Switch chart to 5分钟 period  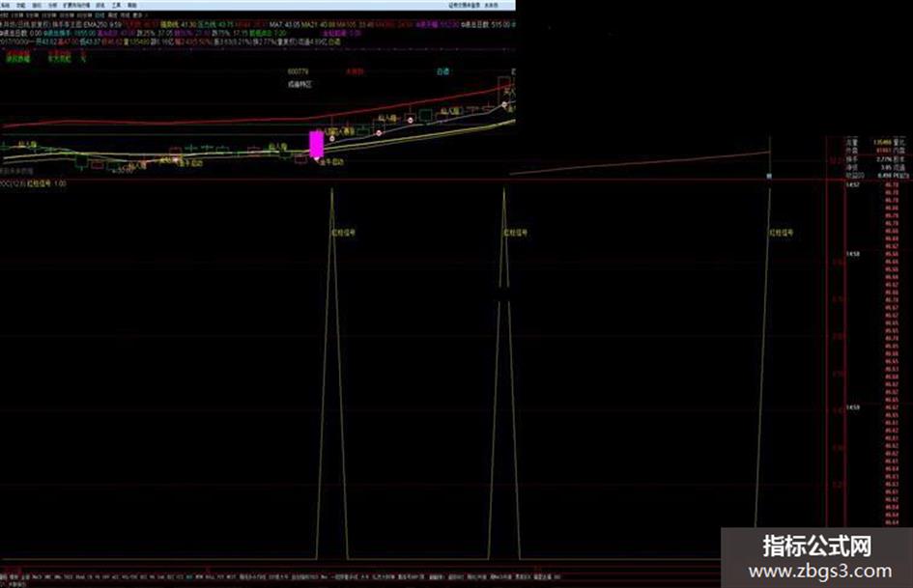point(33,15)
